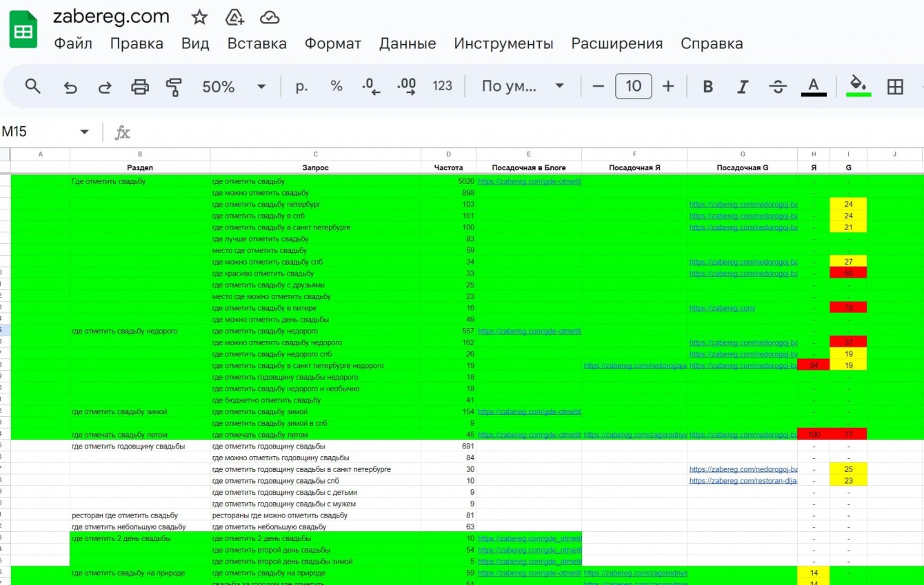
Task: Click the move to Drive folder icon
Action: 235,17
